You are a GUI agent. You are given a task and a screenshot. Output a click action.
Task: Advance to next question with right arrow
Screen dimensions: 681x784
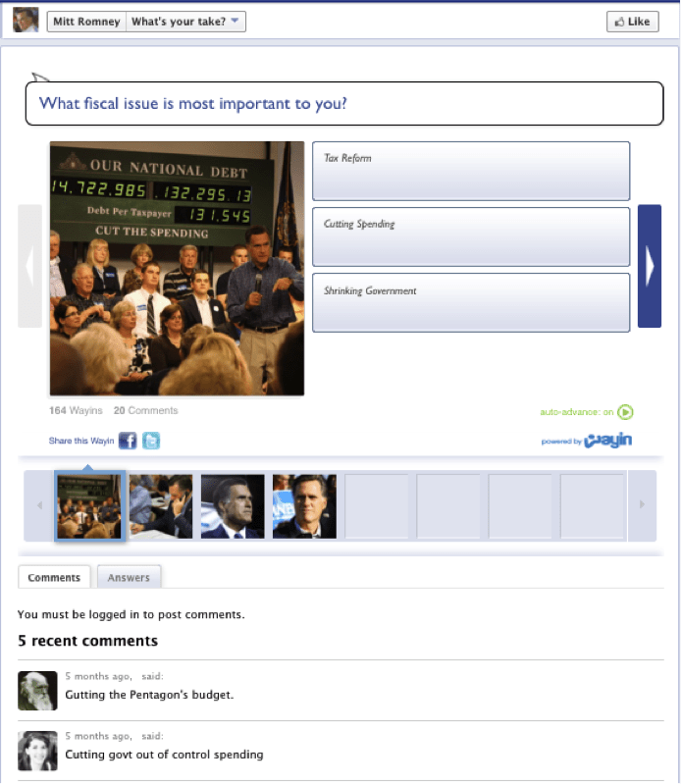650,266
